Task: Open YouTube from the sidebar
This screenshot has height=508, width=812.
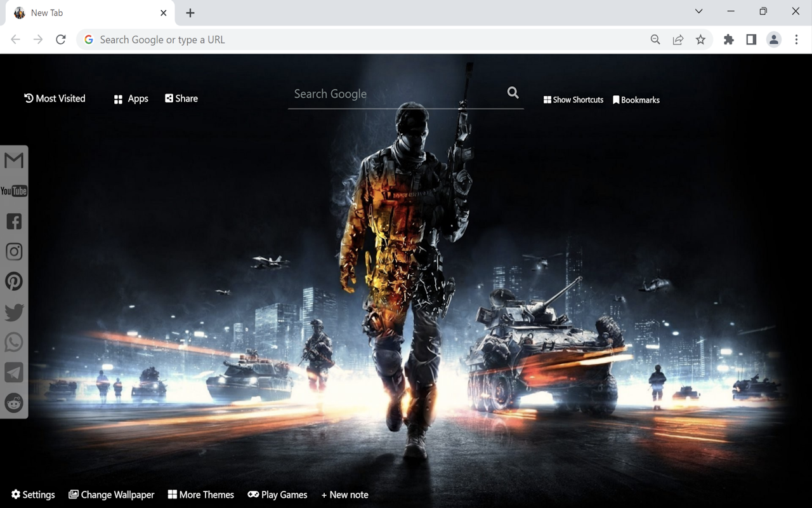Action: tap(14, 191)
